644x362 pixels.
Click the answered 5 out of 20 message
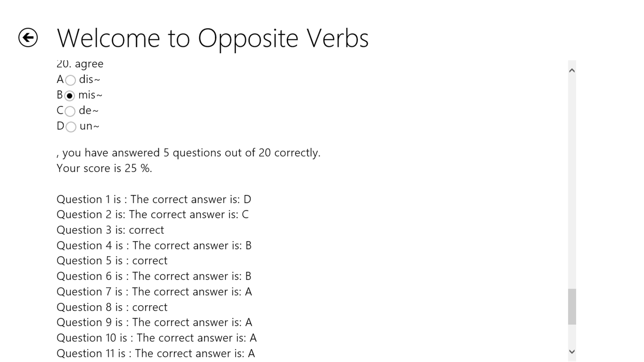coord(188,153)
